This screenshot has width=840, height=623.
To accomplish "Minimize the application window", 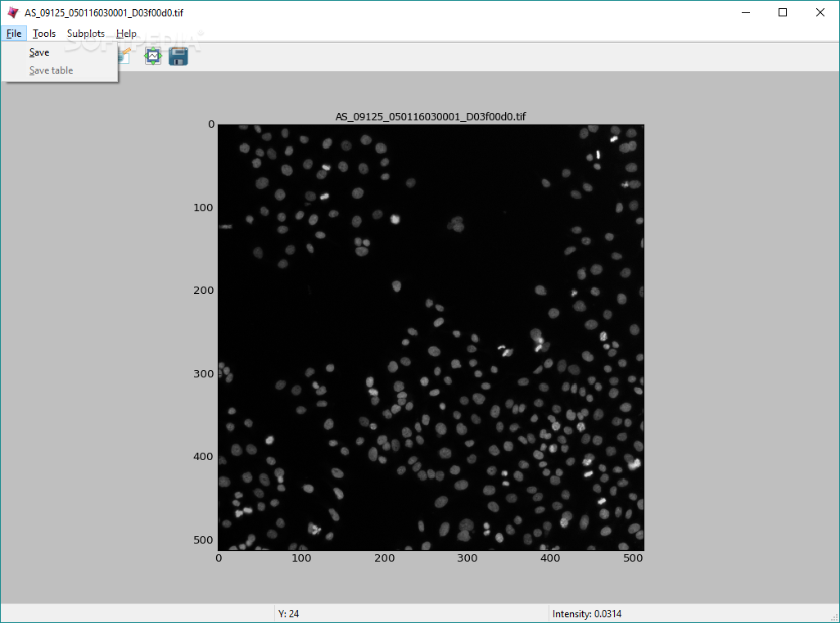I will pyautogui.click(x=746, y=12).
